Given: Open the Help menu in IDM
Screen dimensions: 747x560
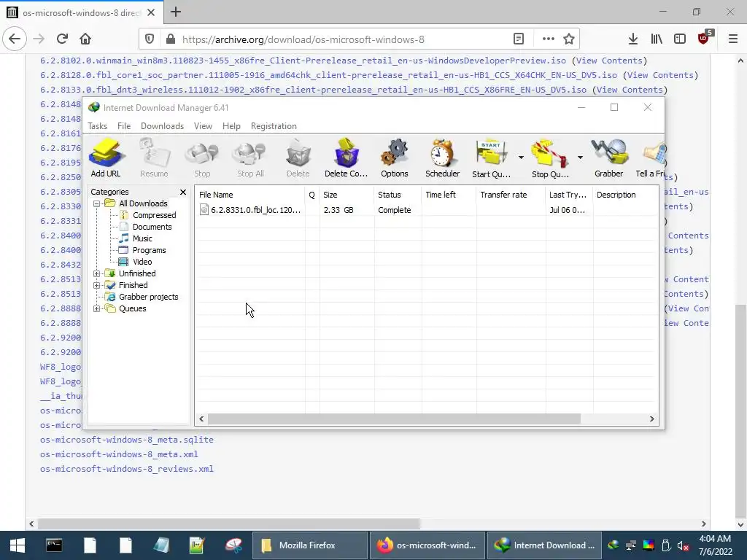Looking at the screenshot, I should 231,126.
